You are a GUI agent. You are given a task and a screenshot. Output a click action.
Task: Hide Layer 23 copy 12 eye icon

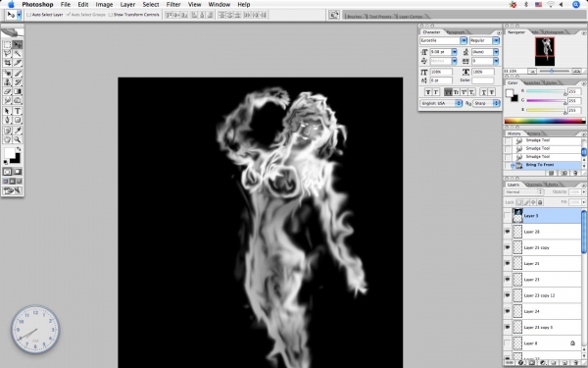tap(508, 295)
